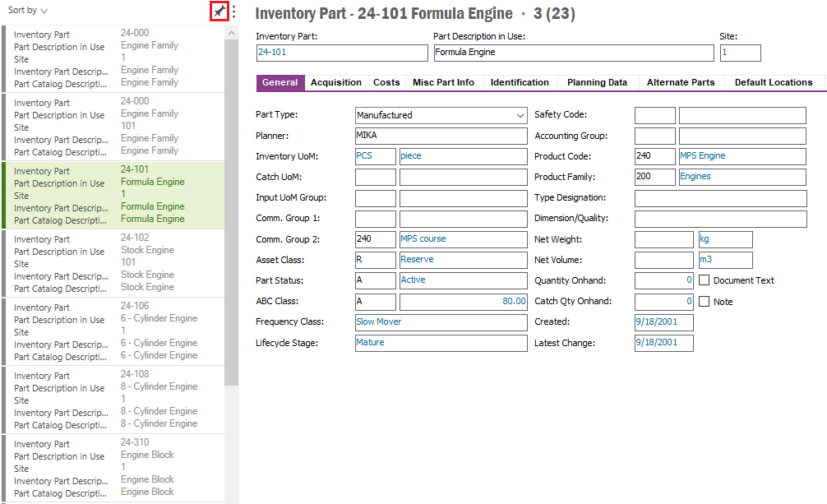
Task: Click the Part Description in Use field
Action: click(573, 53)
